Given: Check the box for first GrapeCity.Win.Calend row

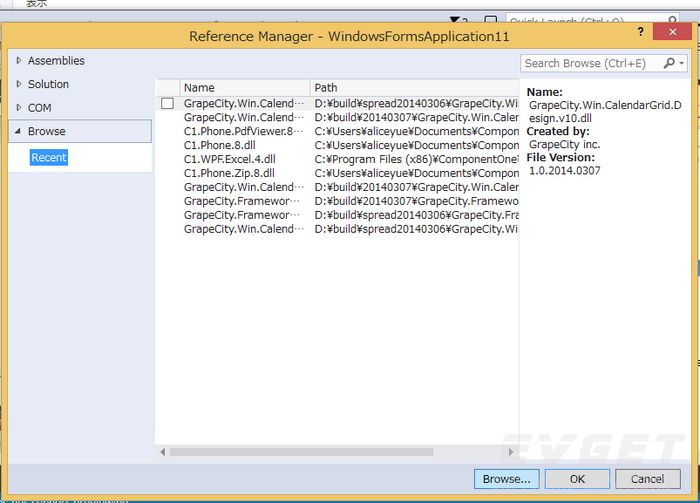Looking at the screenshot, I should point(167,104).
